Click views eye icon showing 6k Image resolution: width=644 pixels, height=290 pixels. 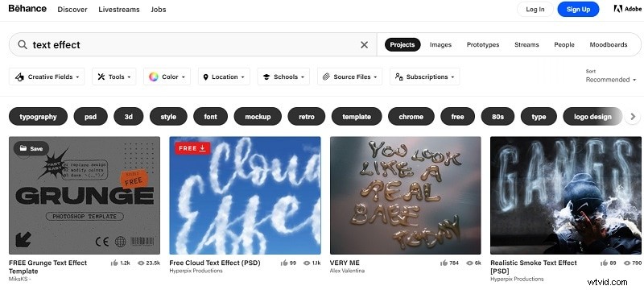click(470, 263)
